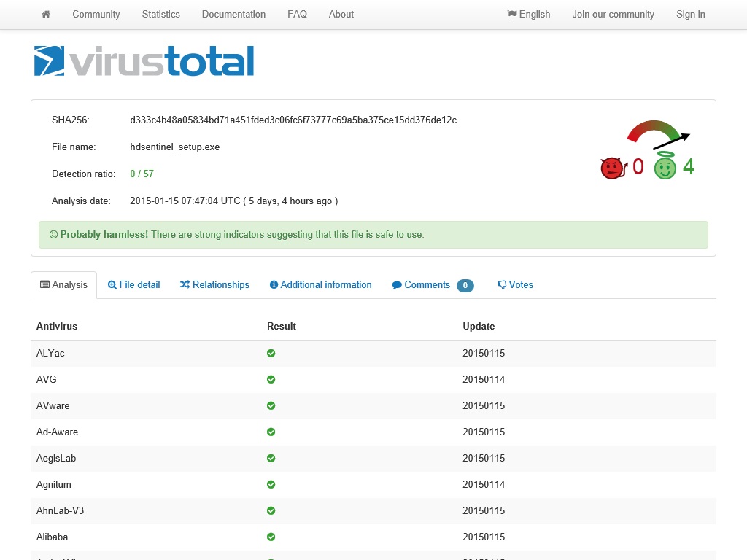Click the AVware antivirus name
747x560 pixels.
pyautogui.click(x=53, y=405)
